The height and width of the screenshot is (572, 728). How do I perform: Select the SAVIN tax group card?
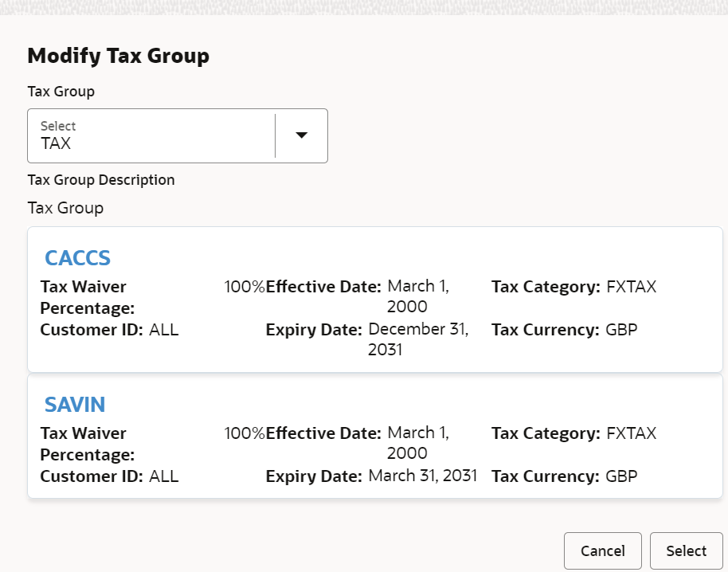point(375,436)
